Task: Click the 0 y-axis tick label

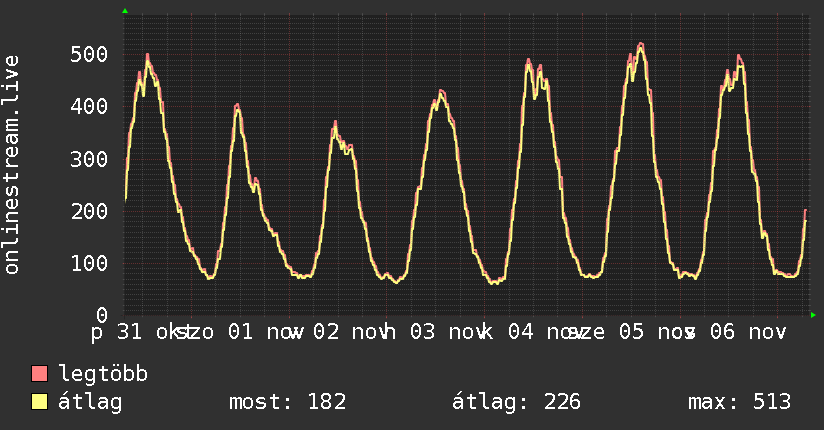Action: [102, 315]
